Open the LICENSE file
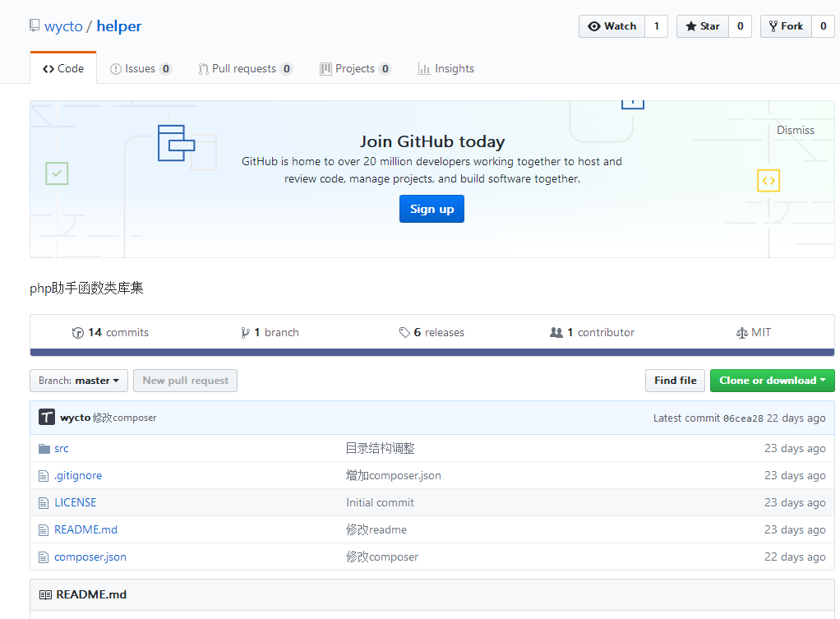840x619 pixels. click(x=76, y=503)
